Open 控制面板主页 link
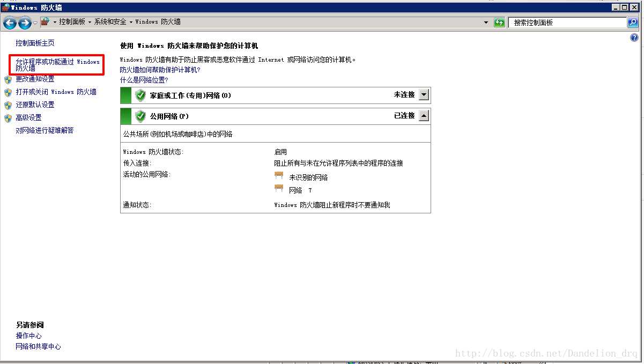This screenshot has height=364, width=644. [x=35, y=43]
